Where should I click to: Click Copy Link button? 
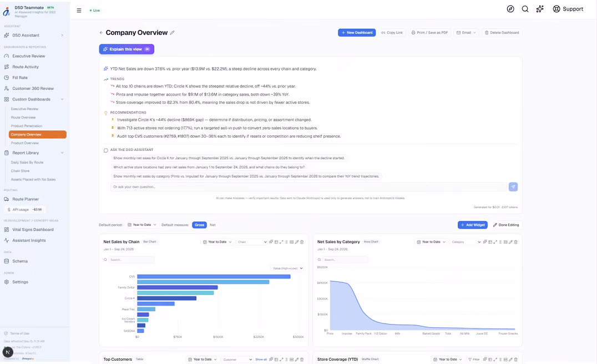click(392, 33)
